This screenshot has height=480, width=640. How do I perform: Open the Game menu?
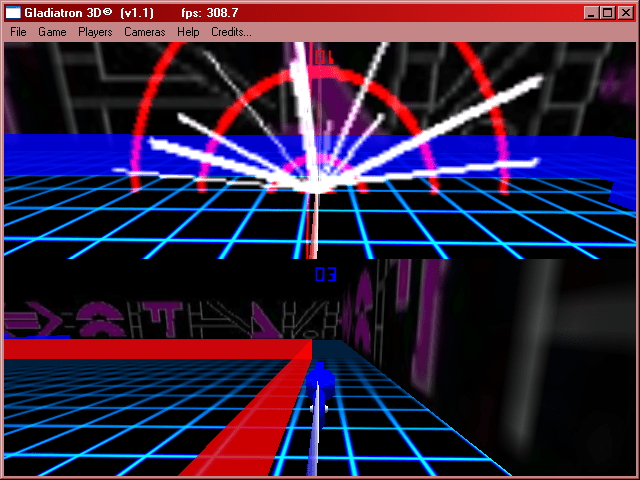click(x=52, y=32)
